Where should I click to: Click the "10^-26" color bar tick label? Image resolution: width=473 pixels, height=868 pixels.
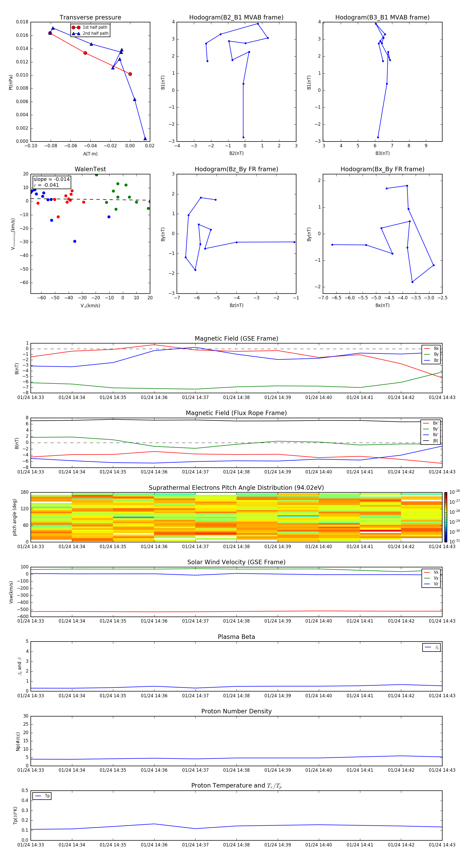(x=455, y=492)
